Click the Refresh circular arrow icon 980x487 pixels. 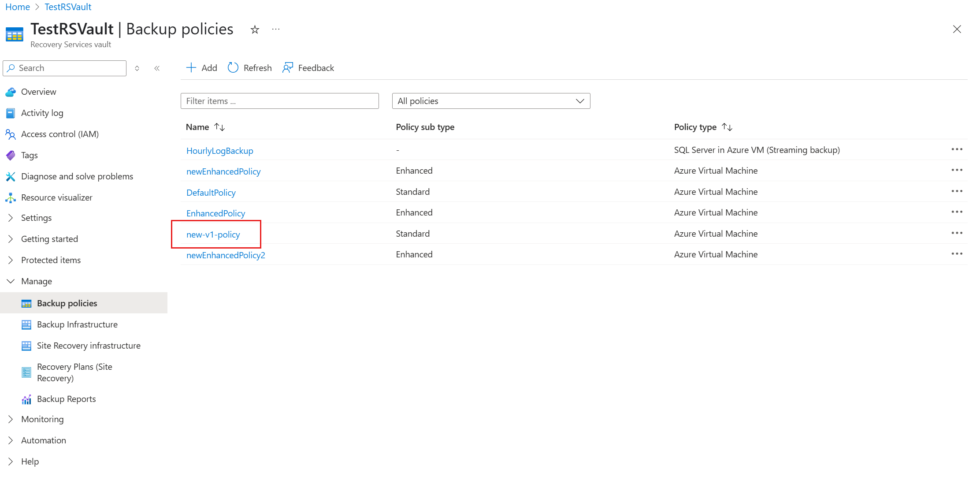(x=233, y=68)
